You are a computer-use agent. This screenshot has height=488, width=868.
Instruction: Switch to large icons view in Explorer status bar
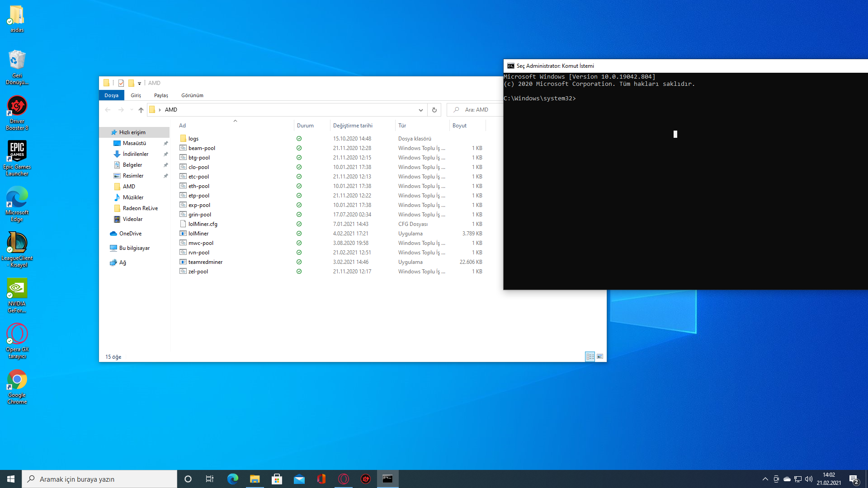(600, 357)
